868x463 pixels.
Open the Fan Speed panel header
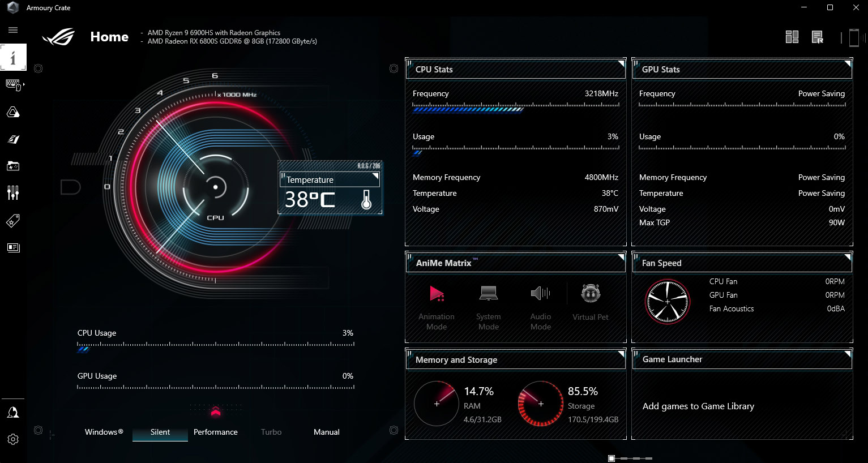(x=742, y=263)
